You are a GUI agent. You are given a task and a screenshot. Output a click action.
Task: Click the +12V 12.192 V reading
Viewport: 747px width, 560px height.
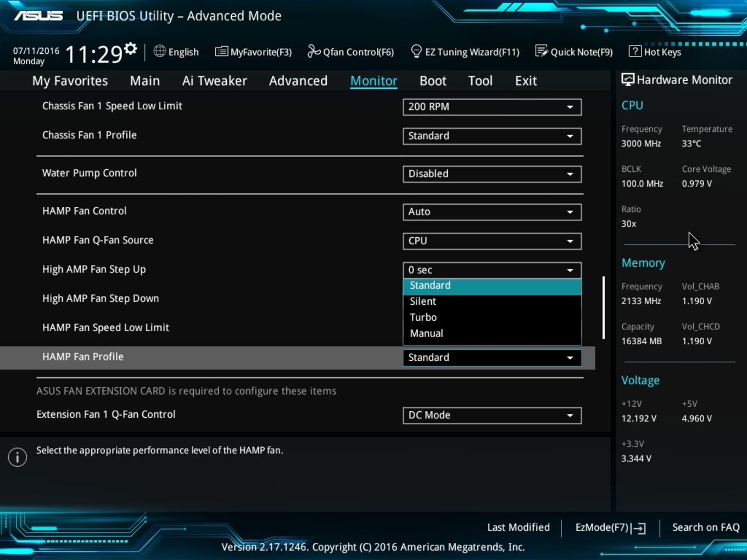[x=639, y=418]
